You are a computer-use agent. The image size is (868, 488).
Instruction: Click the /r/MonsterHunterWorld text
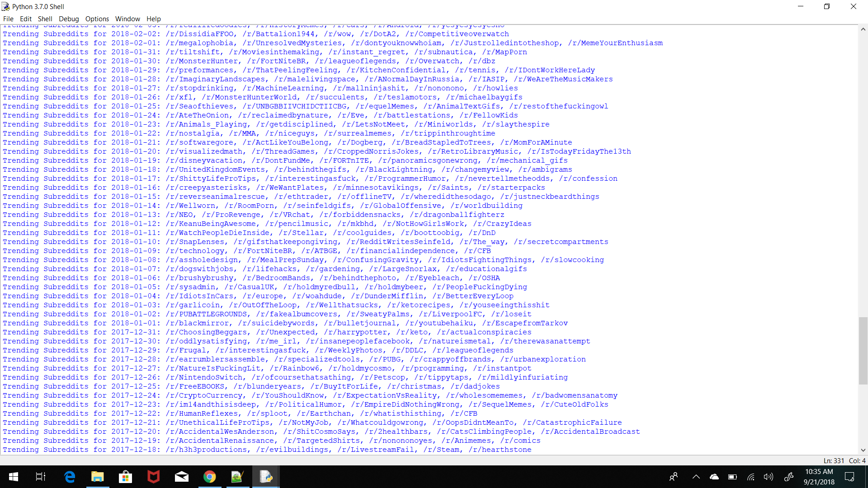pos(249,97)
